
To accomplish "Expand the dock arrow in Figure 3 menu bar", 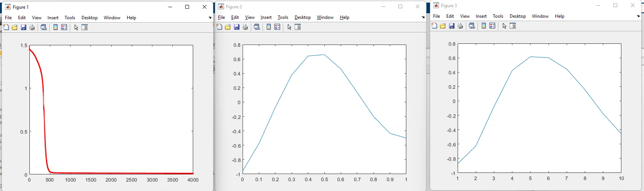I will coord(638,16).
